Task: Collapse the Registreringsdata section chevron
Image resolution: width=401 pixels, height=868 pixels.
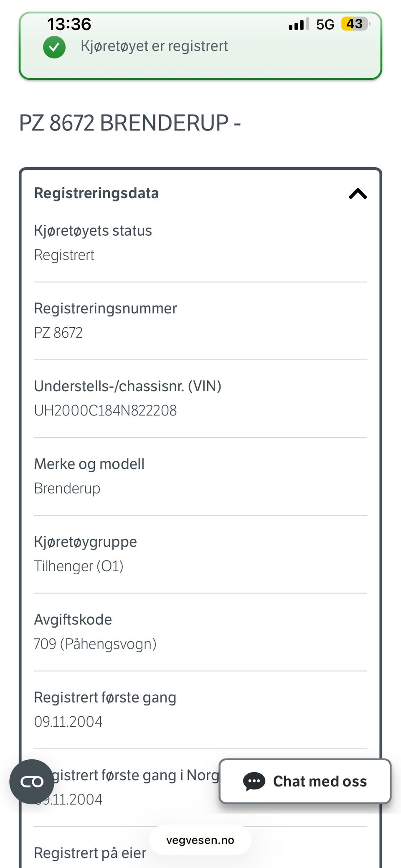Action: coord(358,193)
